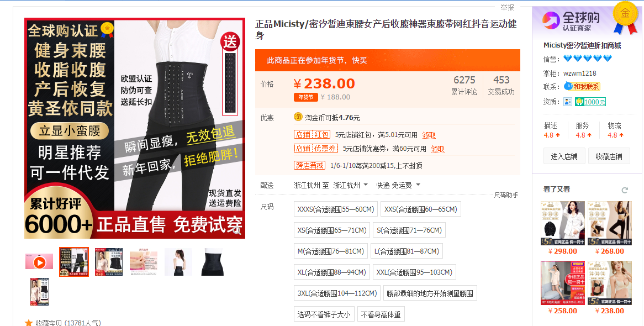Image resolution: width=644 pixels, height=326 pixels.
Task: Click the 淘金币 coin icon
Action: point(298,117)
